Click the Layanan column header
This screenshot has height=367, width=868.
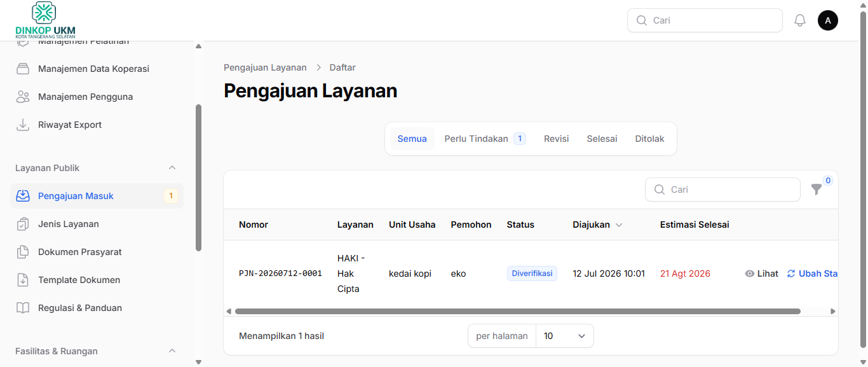355,225
